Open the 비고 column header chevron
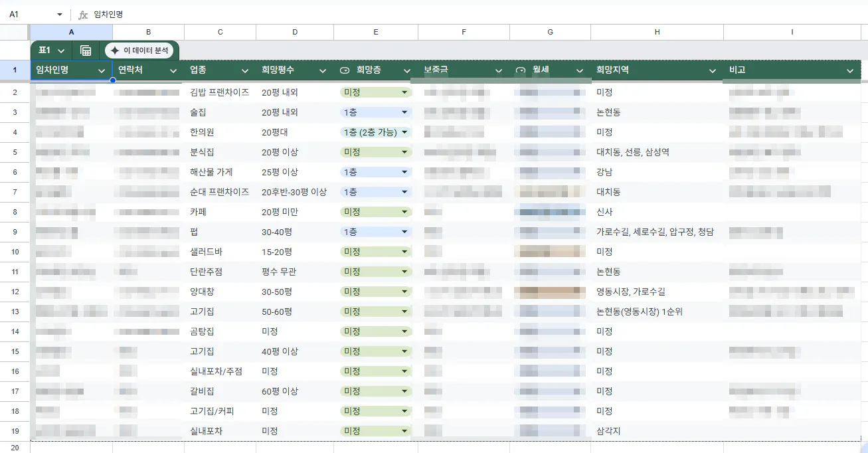 pyautogui.click(x=850, y=70)
